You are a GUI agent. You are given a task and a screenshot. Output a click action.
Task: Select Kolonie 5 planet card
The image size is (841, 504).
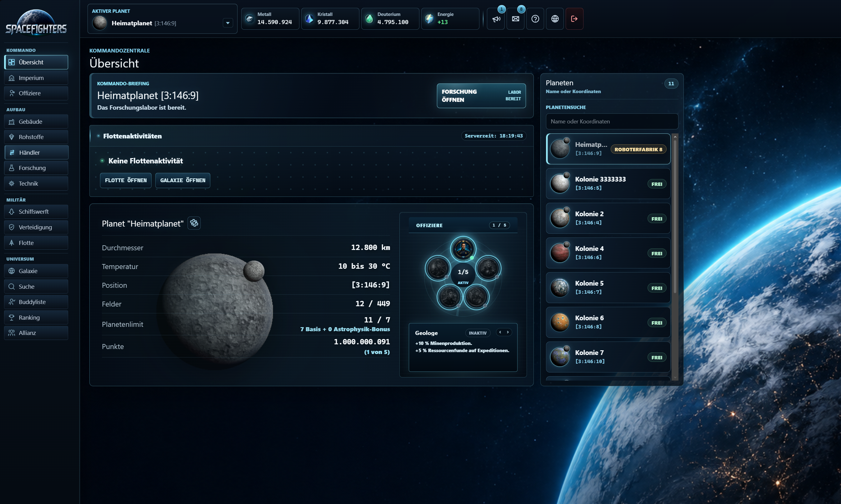coord(608,288)
